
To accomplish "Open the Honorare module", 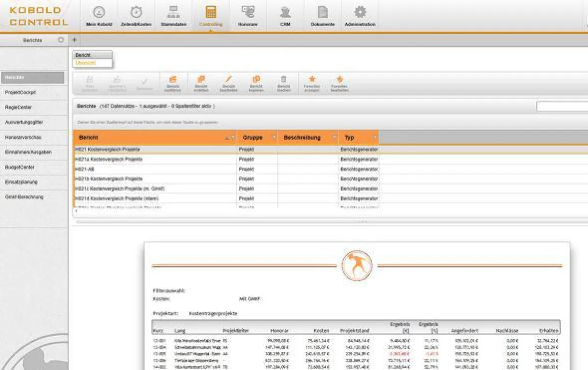I will [x=249, y=16].
